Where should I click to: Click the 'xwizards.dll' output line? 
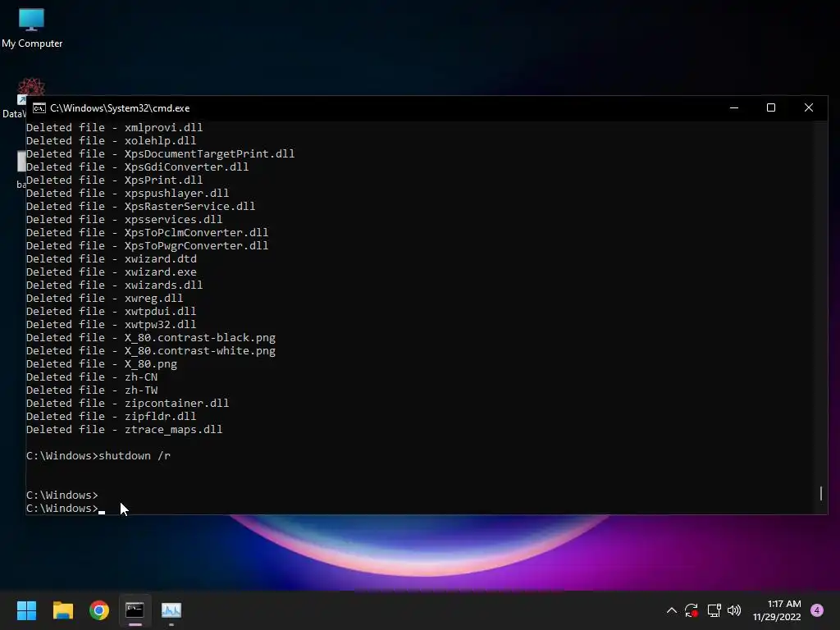coord(114,285)
